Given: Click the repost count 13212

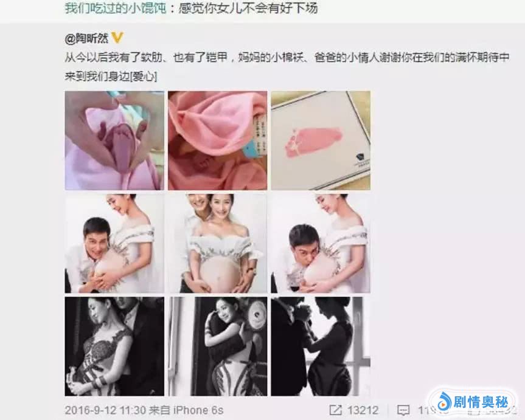Looking at the screenshot, I should click(363, 410).
